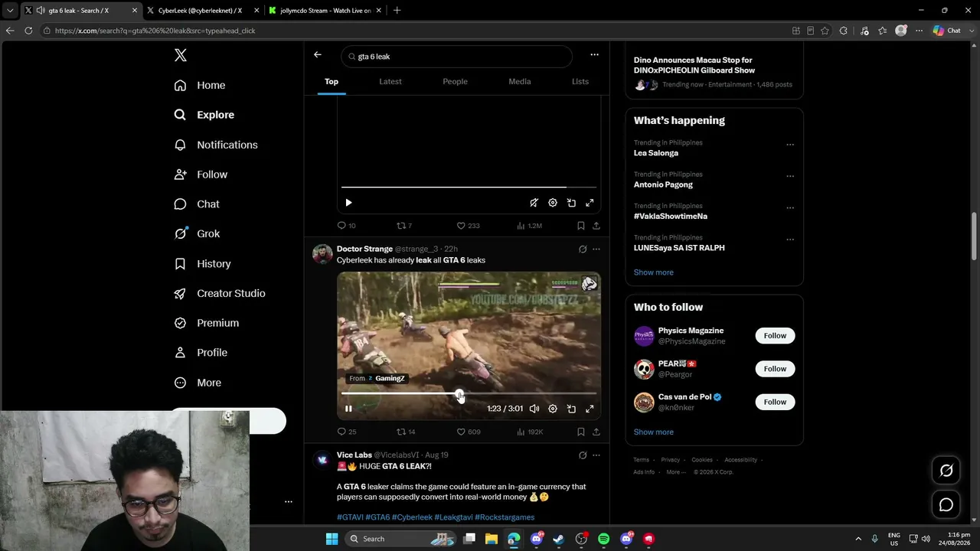Image resolution: width=980 pixels, height=551 pixels.
Task: Open Premium in the sidebar
Action: 207,323
